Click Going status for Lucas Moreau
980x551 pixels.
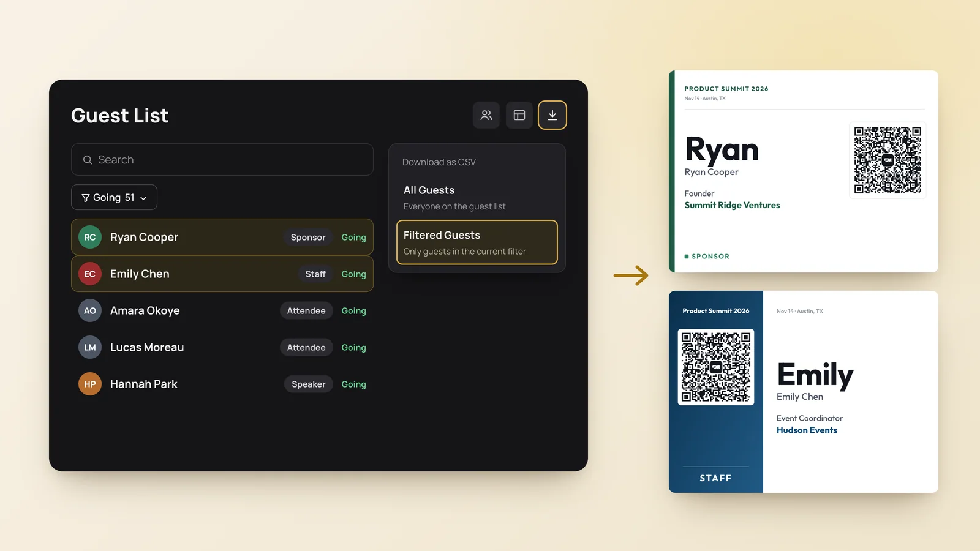pyautogui.click(x=353, y=348)
